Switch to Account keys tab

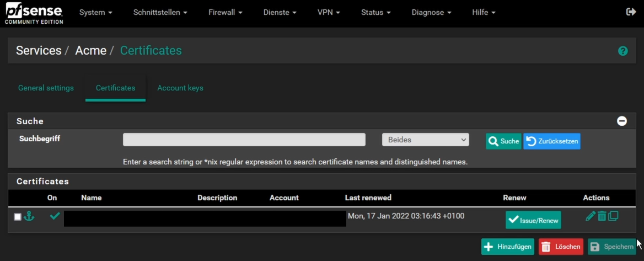pyautogui.click(x=180, y=88)
